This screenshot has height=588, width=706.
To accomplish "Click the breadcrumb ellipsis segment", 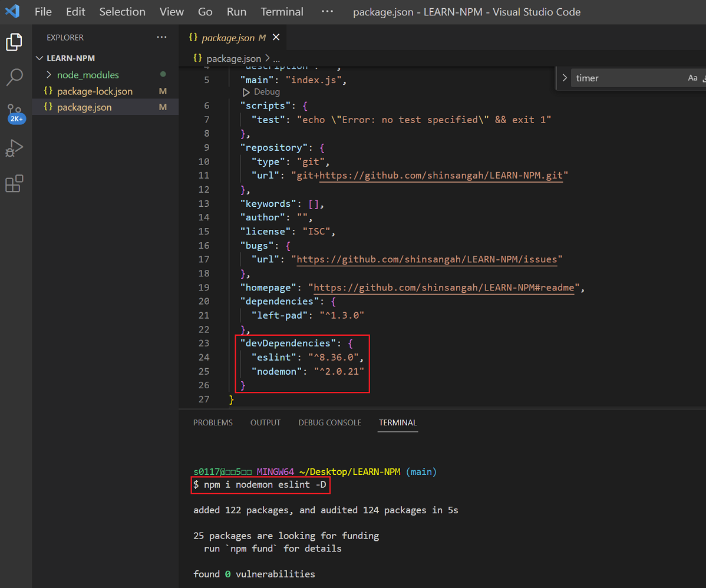I will pyautogui.click(x=276, y=58).
